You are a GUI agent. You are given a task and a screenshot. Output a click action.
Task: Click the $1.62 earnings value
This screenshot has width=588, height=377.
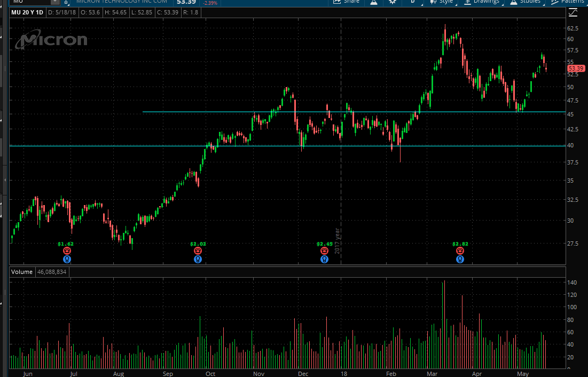tap(66, 244)
